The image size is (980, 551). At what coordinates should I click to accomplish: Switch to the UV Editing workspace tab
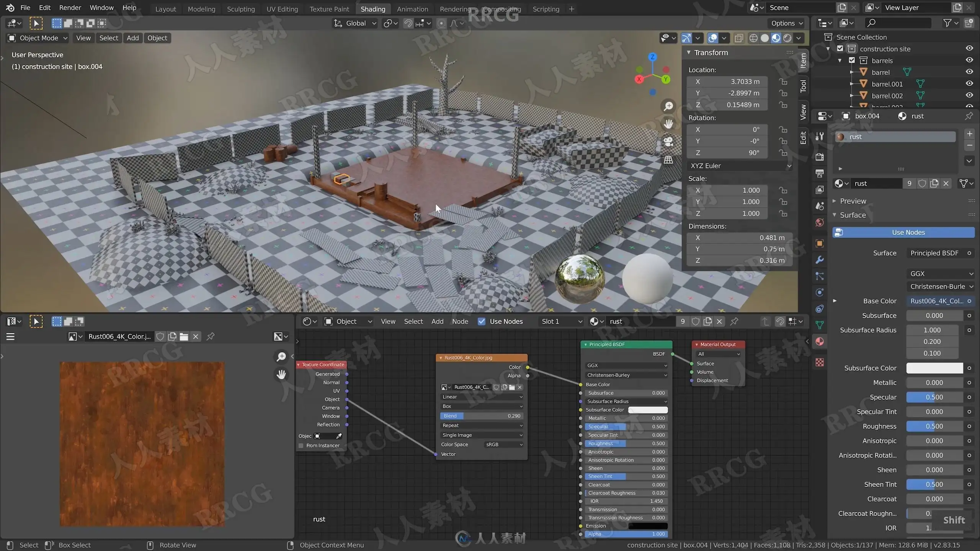pos(282,9)
